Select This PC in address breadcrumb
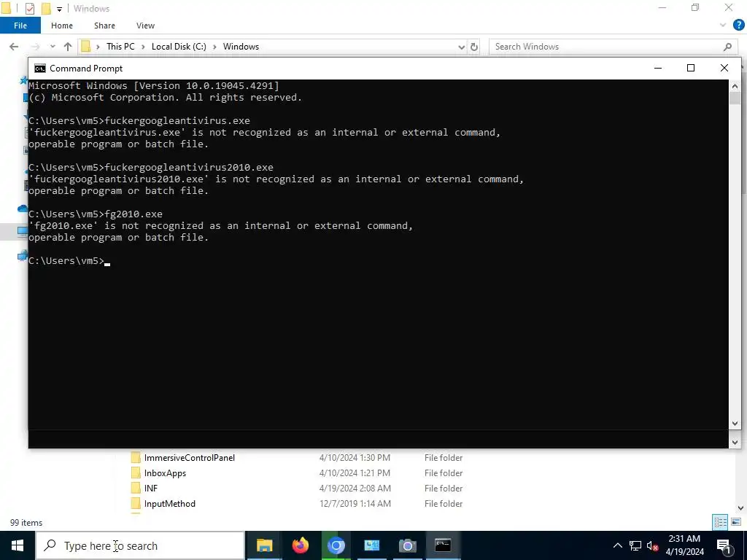Screen dimensions: 747x560 point(120,47)
